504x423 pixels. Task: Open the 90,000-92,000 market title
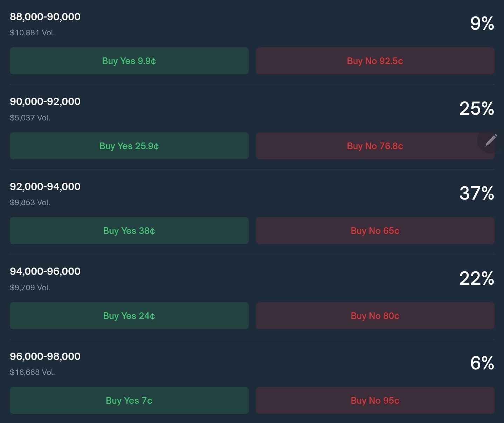pyautogui.click(x=45, y=102)
